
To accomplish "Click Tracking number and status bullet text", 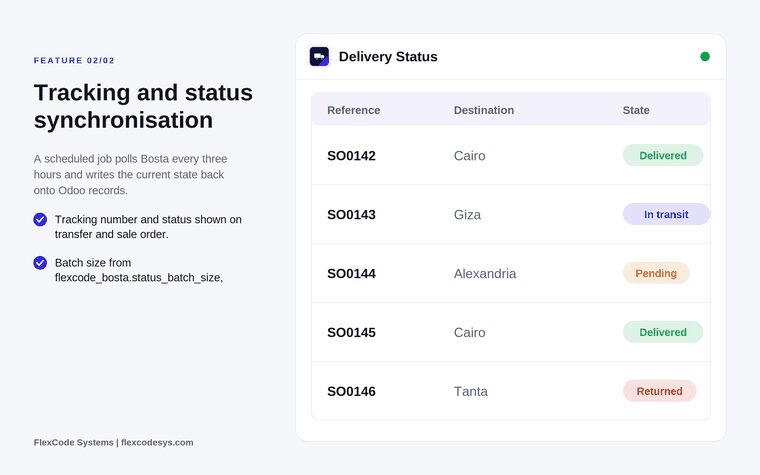I will [x=148, y=227].
